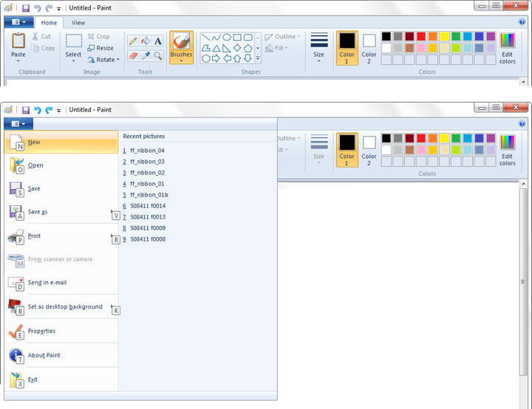This screenshot has width=532, height=409.
Task: Click the Paste clipboard icon
Action: click(18, 41)
